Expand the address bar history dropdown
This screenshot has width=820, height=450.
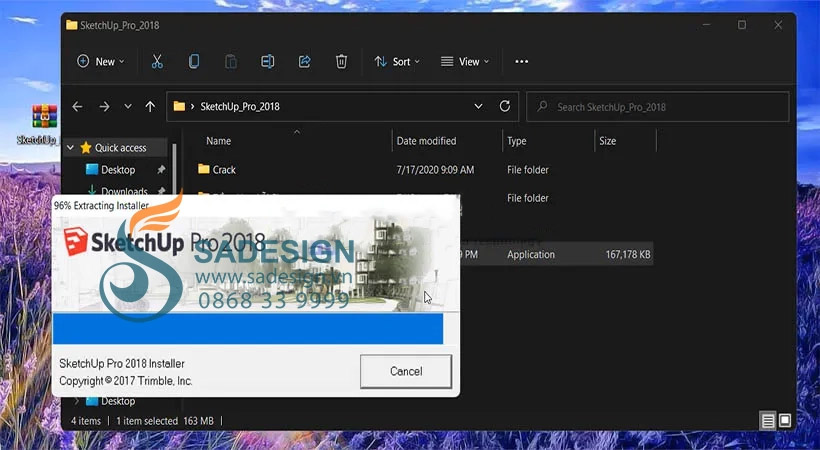pyautogui.click(x=478, y=107)
